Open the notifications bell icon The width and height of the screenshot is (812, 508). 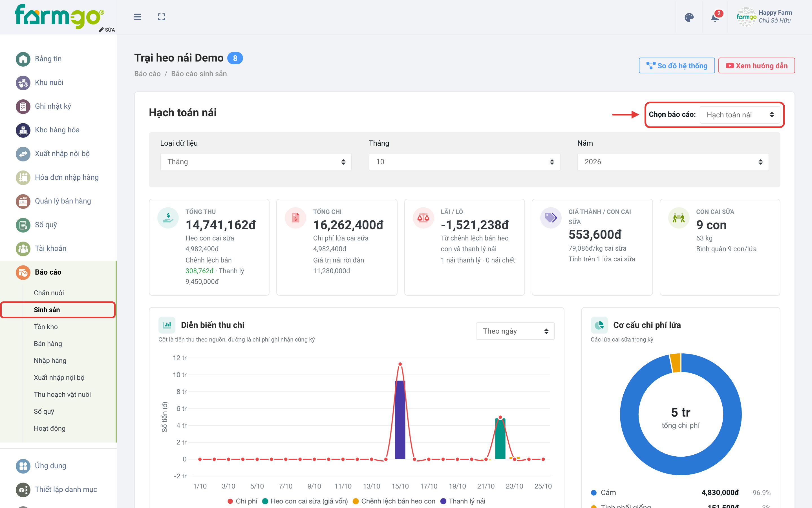[715, 17]
